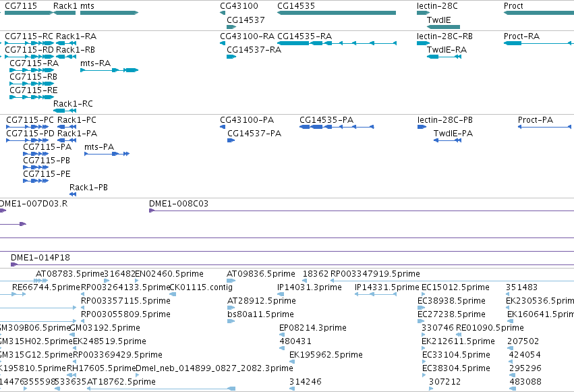The height and width of the screenshot is (392, 574).
Task: Select protein Rack1-PC
Action: pyautogui.click(x=67, y=127)
